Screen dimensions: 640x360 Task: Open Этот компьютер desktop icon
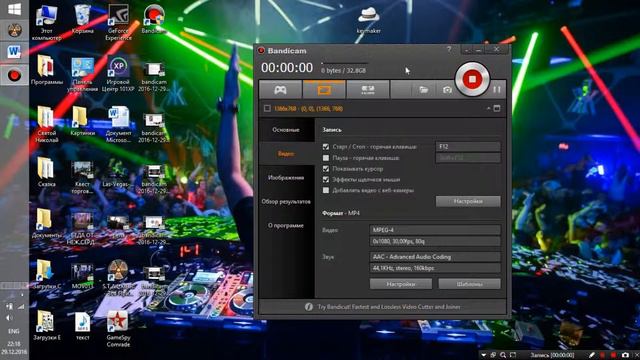click(47, 22)
